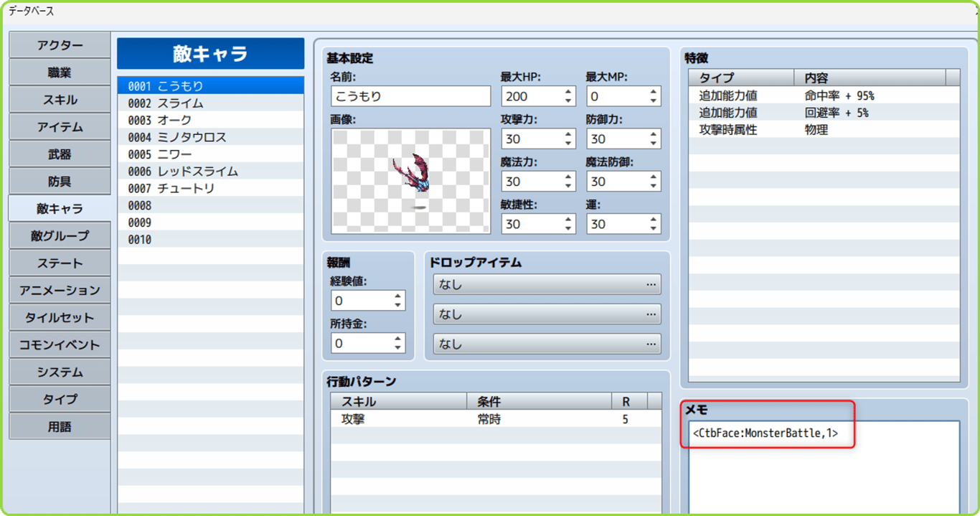Image resolution: width=980 pixels, height=516 pixels.
Task: Decrease 攻撃力 with the down arrow
Action: (567, 143)
